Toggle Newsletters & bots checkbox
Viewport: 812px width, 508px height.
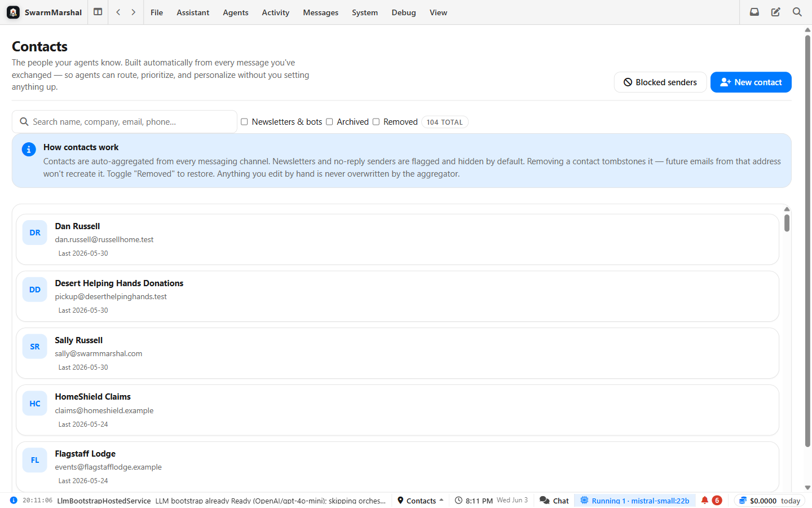pyautogui.click(x=244, y=122)
